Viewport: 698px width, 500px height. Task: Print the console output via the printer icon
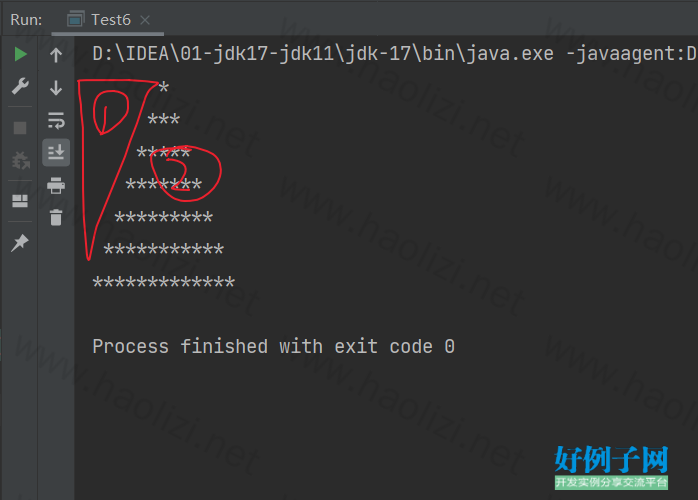[56, 185]
